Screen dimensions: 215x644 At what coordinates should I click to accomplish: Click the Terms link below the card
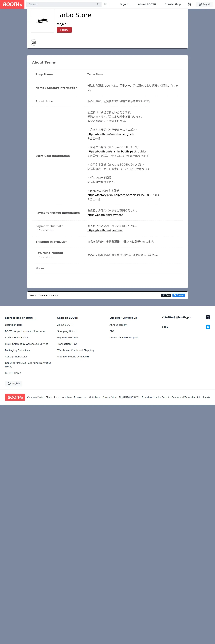pyautogui.click(x=33, y=295)
